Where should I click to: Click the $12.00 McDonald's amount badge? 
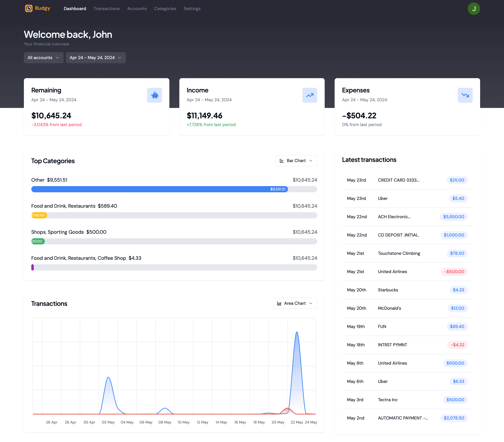457,308
